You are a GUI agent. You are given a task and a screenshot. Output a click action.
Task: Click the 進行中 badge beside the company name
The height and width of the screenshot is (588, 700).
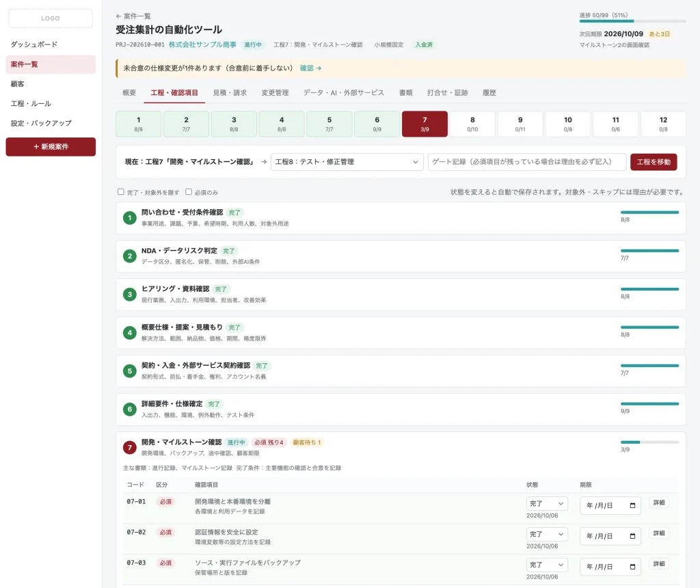pos(253,44)
